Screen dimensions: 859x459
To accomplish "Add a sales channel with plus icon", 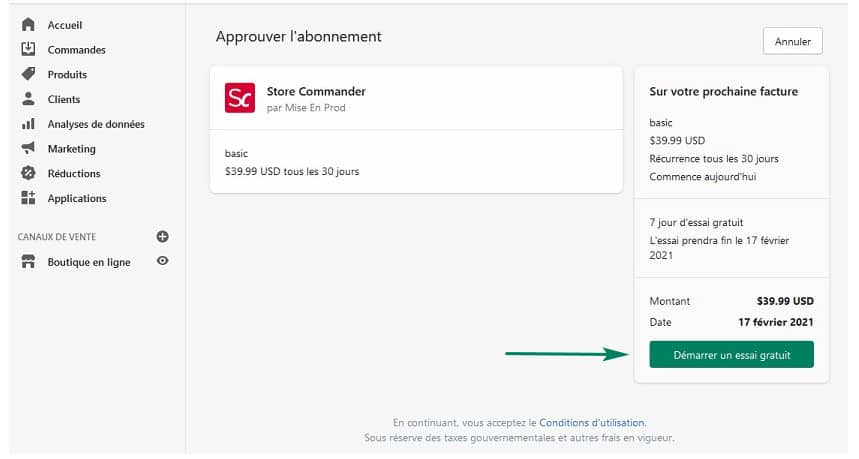I will click(x=162, y=237).
